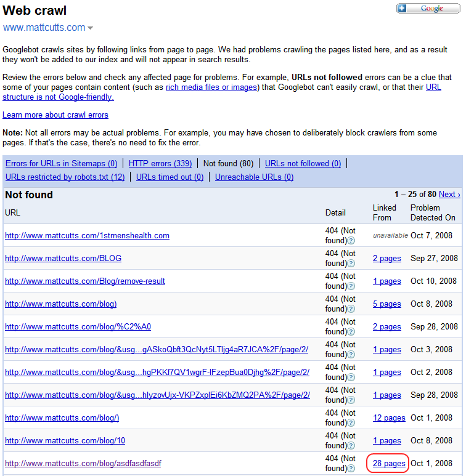Viewport: 466px width, 476px height.
Task: Open the Blog/remove-result URL link
Action: [85, 281]
